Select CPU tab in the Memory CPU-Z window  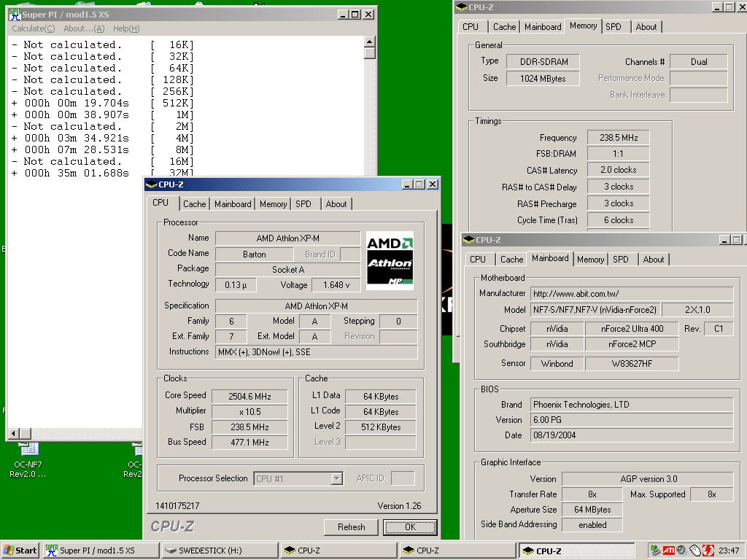click(471, 27)
